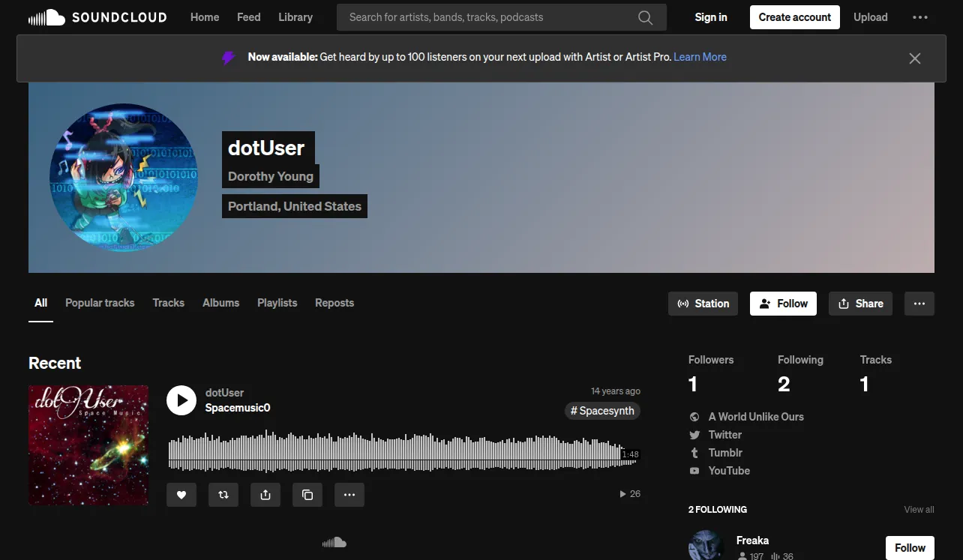Open the Tumblr profile link
The width and height of the screenshot is (963, 560).
click(x=725, y=453)
